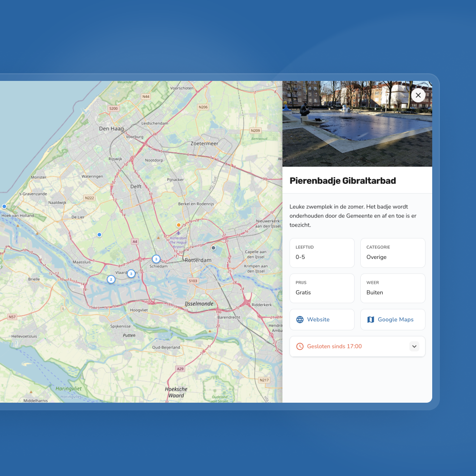This screenshot has height=476, width=476.
Task: Open the cluster of 2 southwest of Vlaardingen
Action: (x=111, y=279)
